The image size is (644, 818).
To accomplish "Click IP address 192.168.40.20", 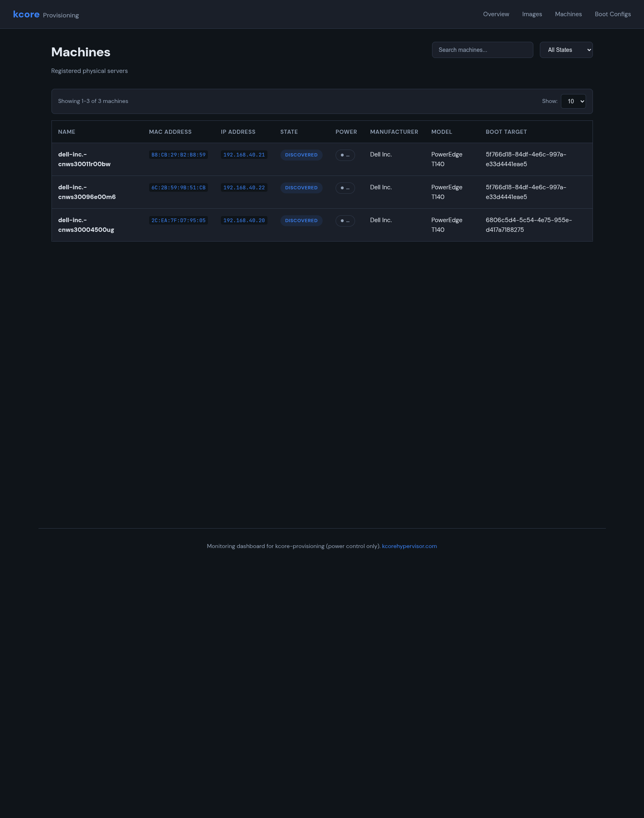I will (x=244, y=221).
